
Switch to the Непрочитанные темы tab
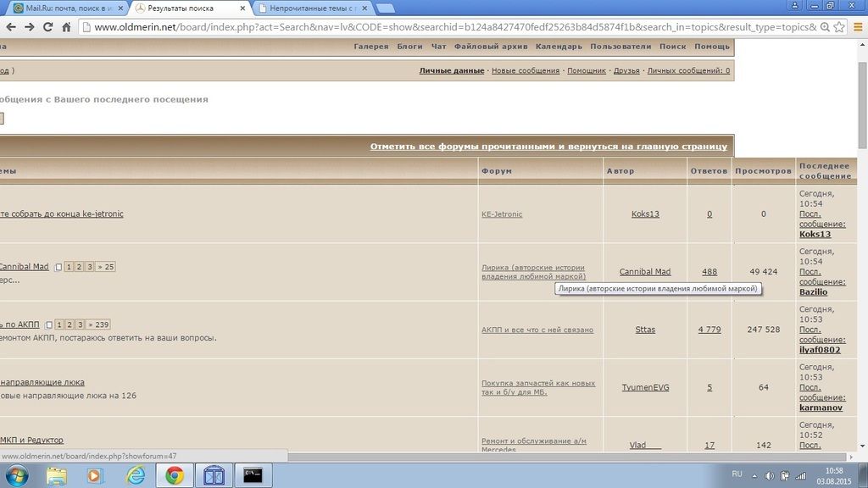(x=310, y=8)
